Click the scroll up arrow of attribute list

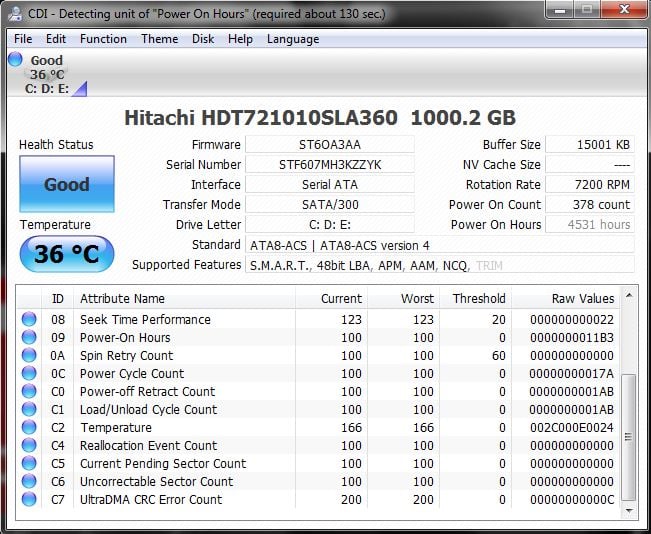coord(629,295)
